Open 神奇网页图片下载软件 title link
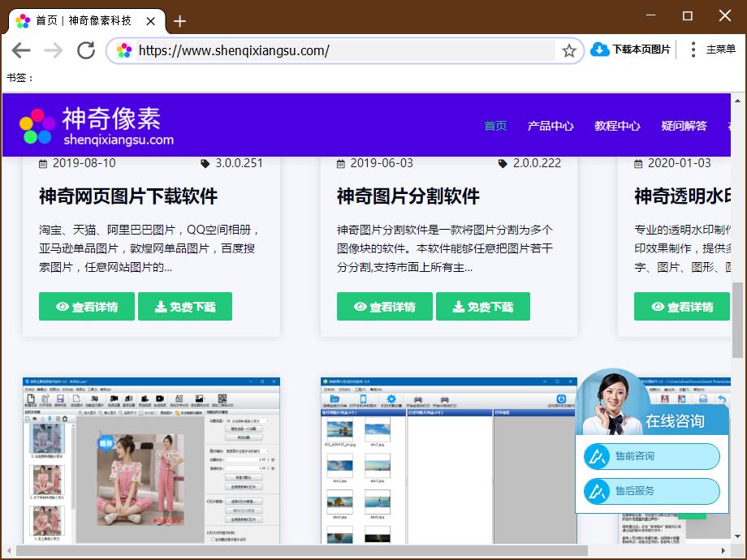Viewport: 747px width, 560px height. tap(128, 196)
